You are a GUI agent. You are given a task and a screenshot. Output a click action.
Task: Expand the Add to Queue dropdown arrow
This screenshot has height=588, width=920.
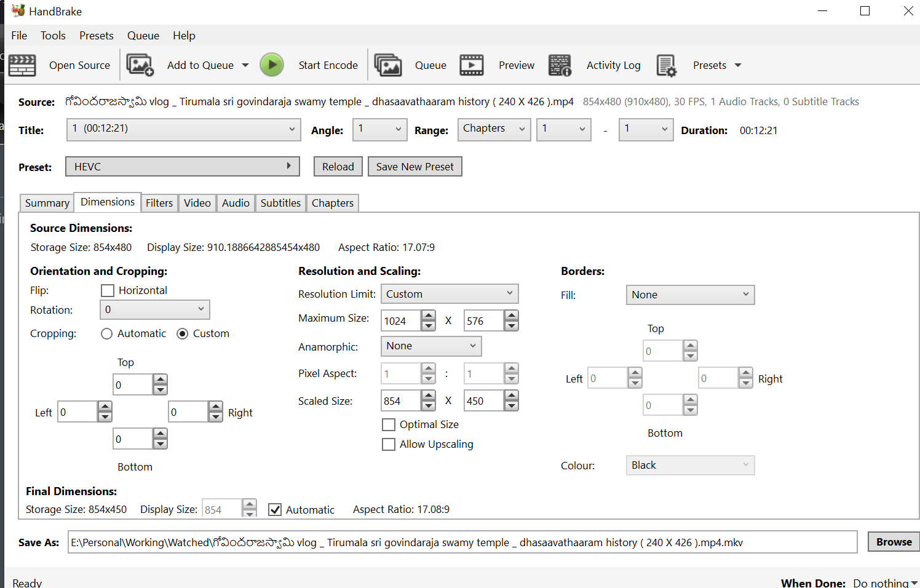tap(245, 65)
